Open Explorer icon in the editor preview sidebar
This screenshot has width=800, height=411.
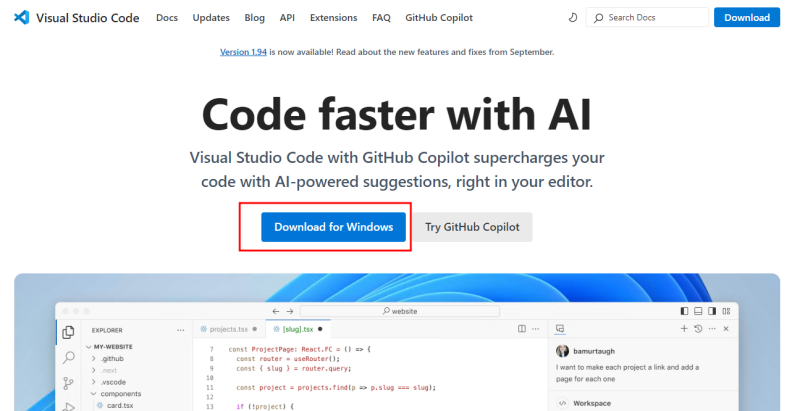68,332
